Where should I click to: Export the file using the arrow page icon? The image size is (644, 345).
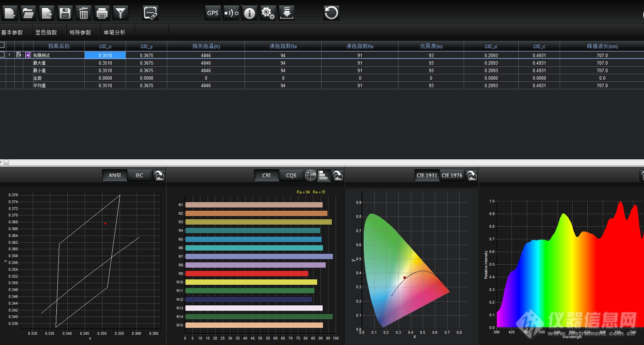tap(47, 13)
